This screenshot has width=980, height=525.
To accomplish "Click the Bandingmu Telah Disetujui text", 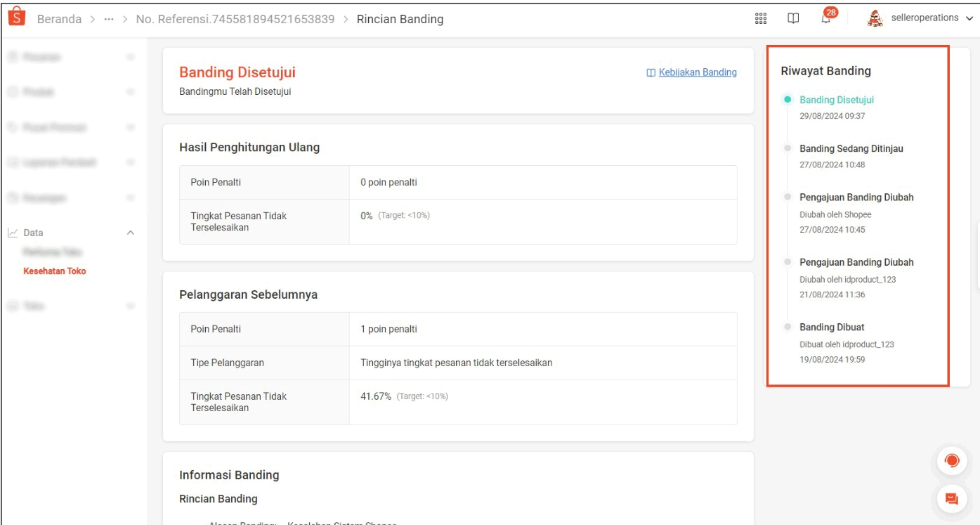I will [235, 91].
